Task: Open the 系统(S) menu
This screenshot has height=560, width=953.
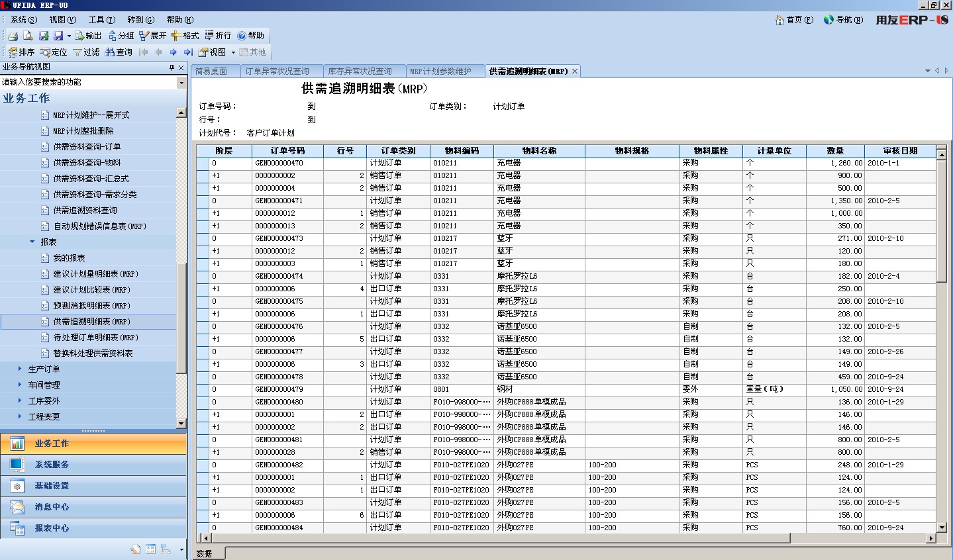Action: [23, 20]
